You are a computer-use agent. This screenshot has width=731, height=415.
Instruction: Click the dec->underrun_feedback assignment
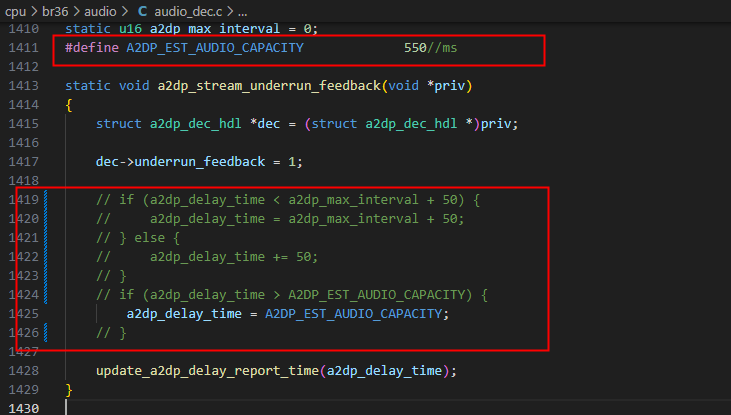pyautogui.click(x=199, y=162)
